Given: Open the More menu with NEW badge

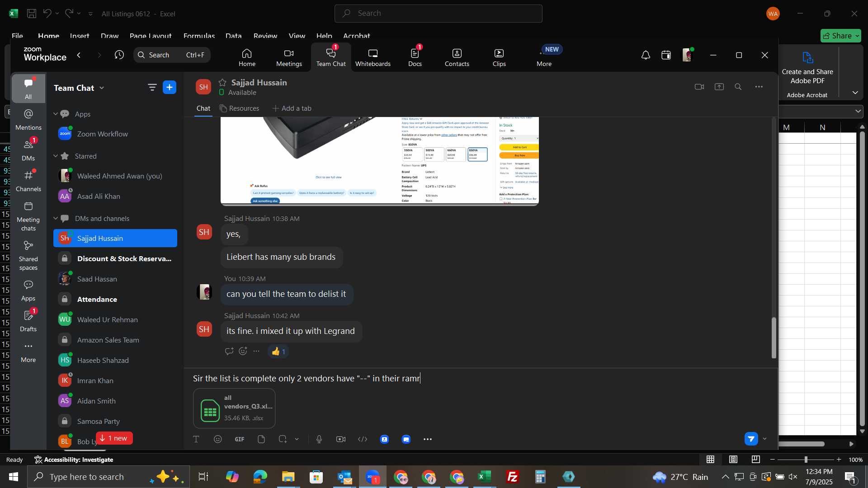Looking at the screenshot, I should coord(544,57).
